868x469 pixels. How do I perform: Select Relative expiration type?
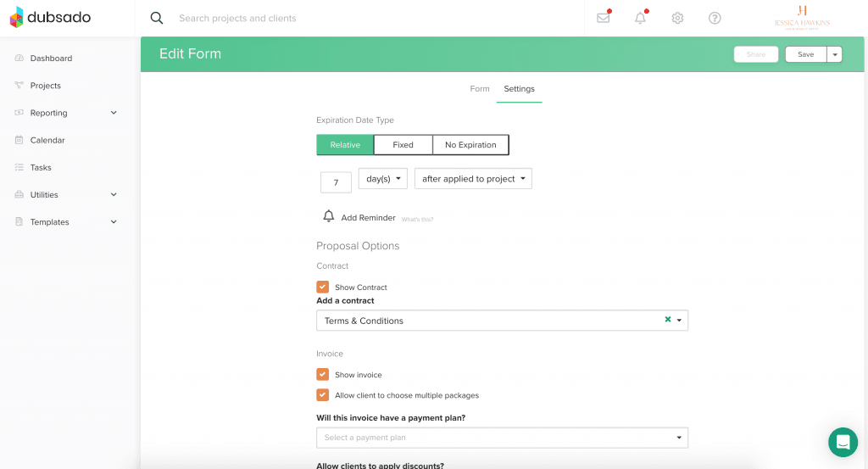345,145
